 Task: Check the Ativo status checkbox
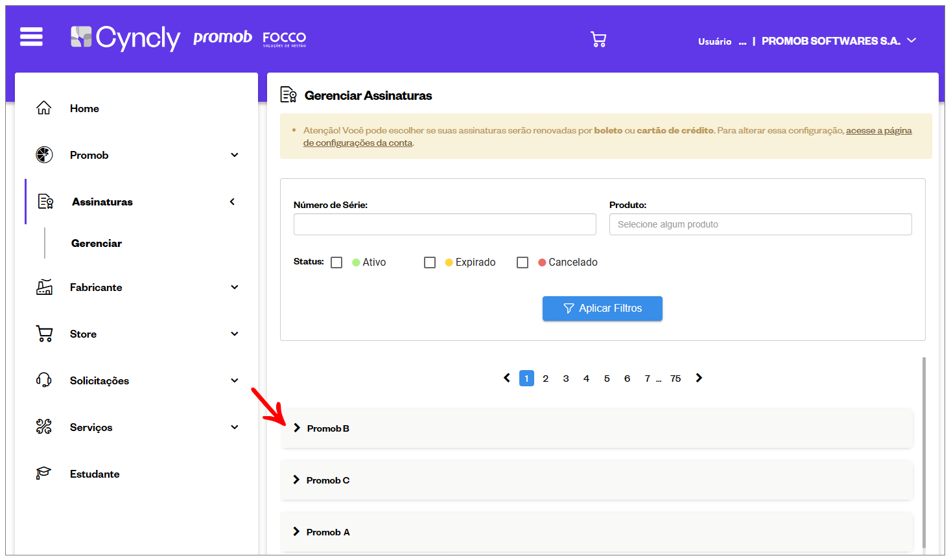click(x=336, y=262)
